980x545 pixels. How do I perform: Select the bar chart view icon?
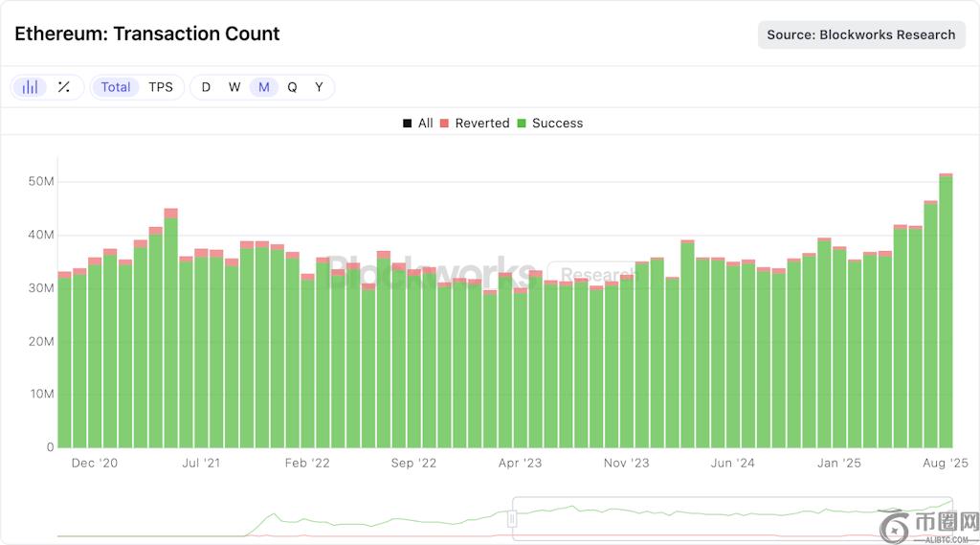[31, 87]
